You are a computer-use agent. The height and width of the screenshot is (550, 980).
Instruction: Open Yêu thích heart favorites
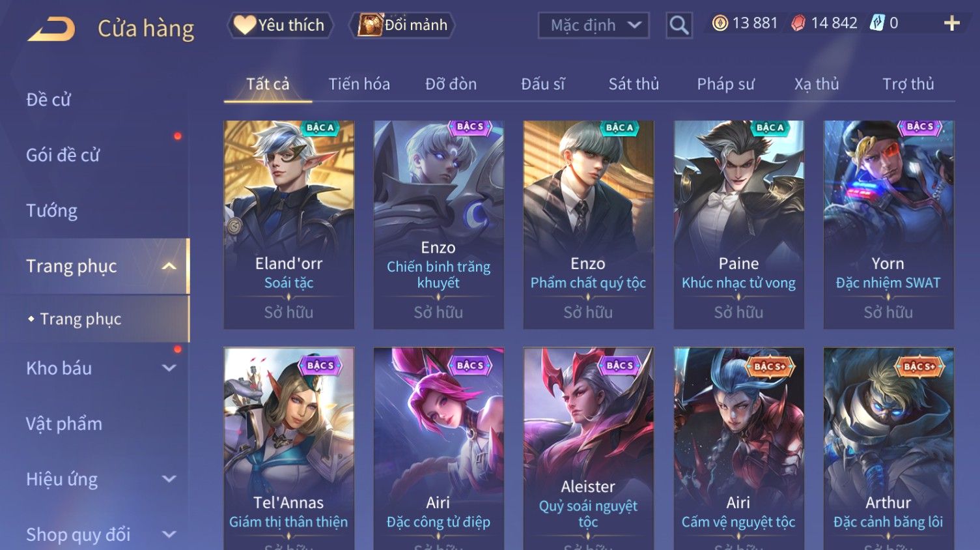280,25
